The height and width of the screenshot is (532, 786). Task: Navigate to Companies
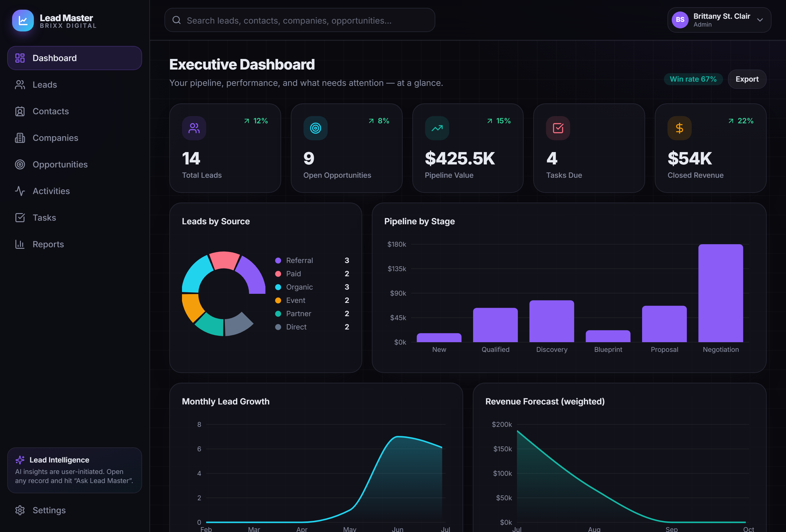(x=74, y=138)
